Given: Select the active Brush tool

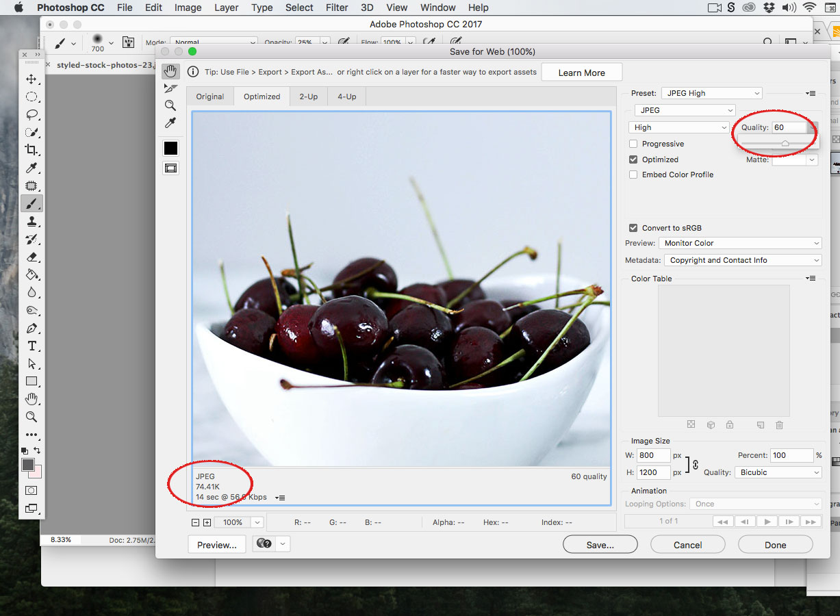Looking at the screenshot, I should click(x=31, y=203).
